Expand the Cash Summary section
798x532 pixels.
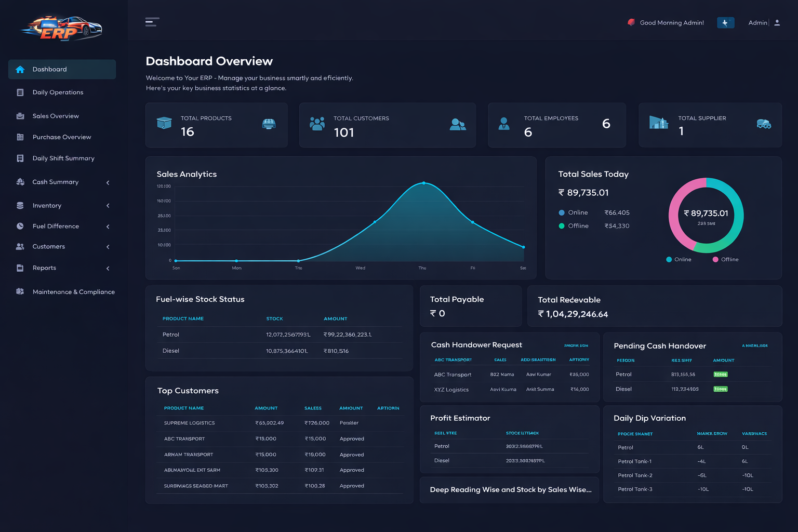pyautogui.click(x=108, y=182)
